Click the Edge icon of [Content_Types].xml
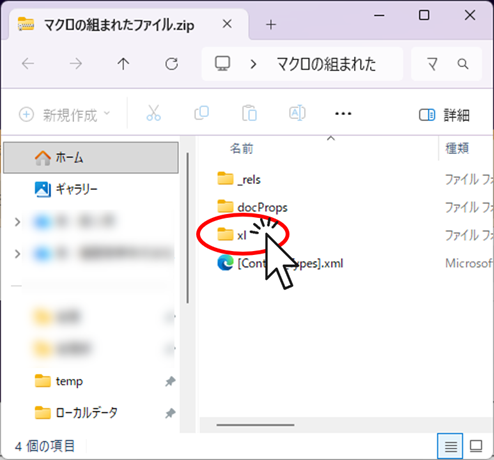The width and height of the screenshot is (494, 460). click(x=225, y=263)
